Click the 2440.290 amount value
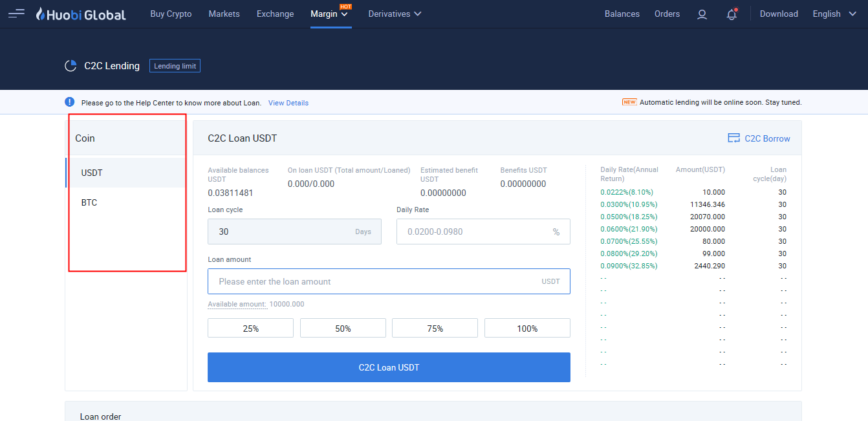The height and width of the screenshot is (421, 868). [710, 266]
